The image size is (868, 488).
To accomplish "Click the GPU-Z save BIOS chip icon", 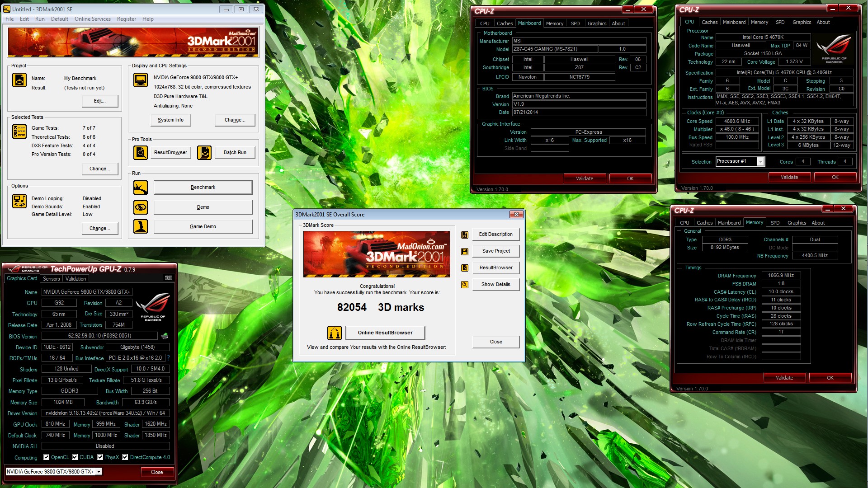I will tap(165, 336).
